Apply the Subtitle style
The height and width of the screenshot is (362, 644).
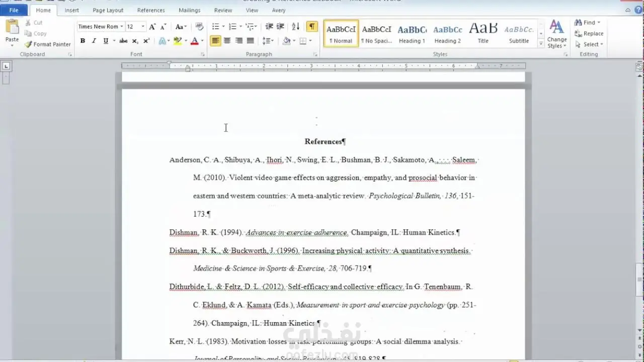click(x=519, y=34)
